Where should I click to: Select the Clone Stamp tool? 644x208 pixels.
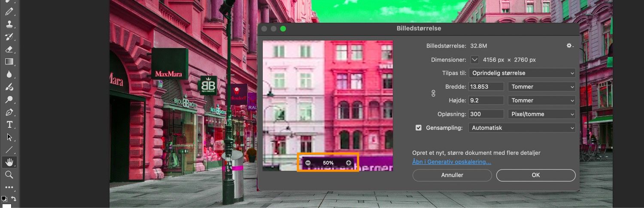pyautogui.click(x=9, y=24)
